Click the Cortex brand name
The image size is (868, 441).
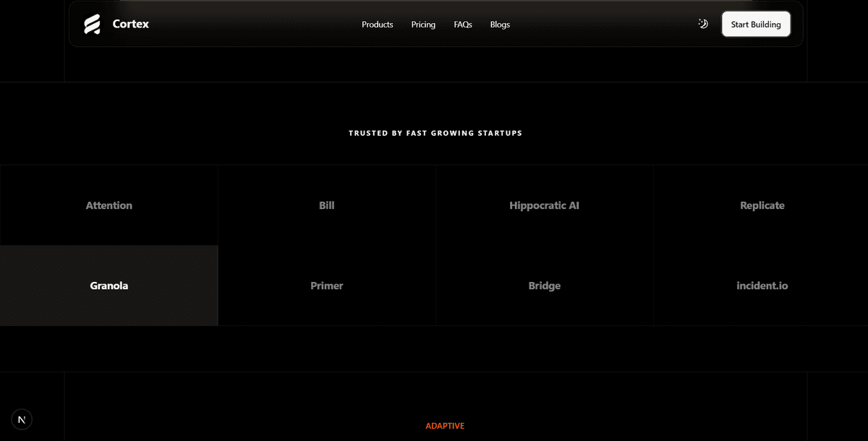pyautogui.click(x=131, y=24)
